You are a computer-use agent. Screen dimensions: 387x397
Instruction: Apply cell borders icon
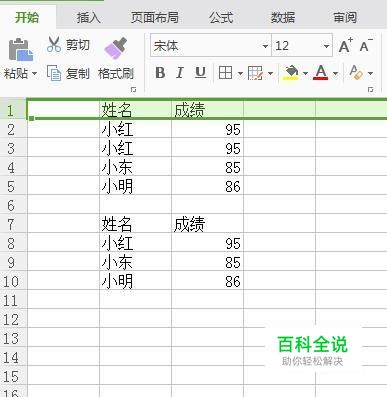point(225,72)
